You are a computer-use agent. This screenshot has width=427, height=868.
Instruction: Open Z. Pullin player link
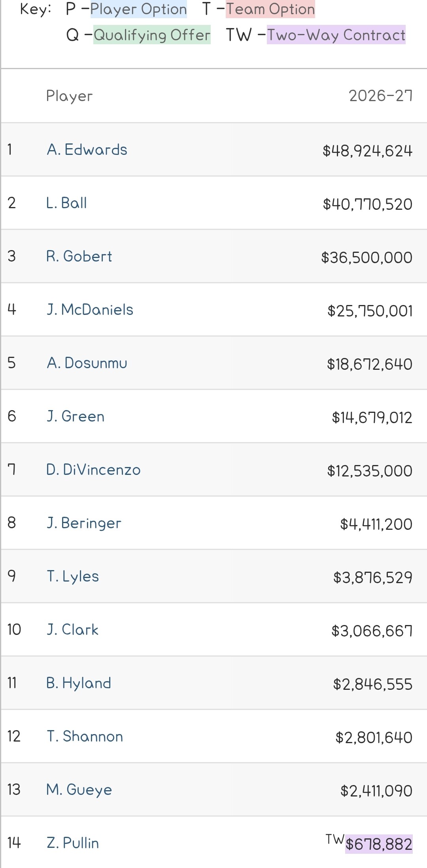[73, 843]
